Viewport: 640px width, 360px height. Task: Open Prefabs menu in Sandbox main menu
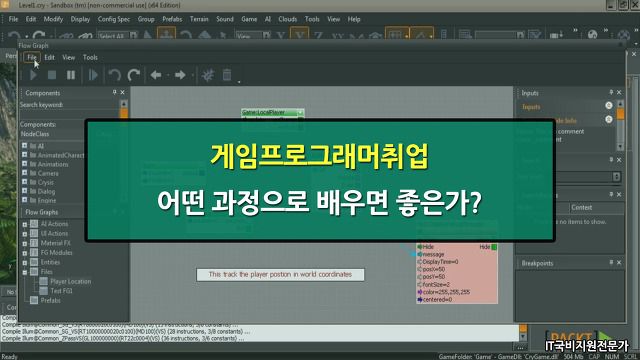pos(172,19)
